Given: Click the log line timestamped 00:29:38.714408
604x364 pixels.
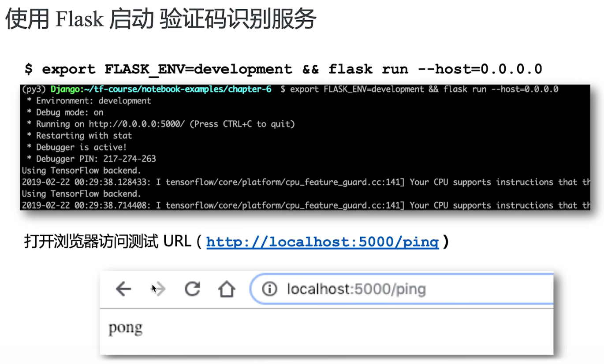Looking at the screenshot, I should (x=306, y=205).
